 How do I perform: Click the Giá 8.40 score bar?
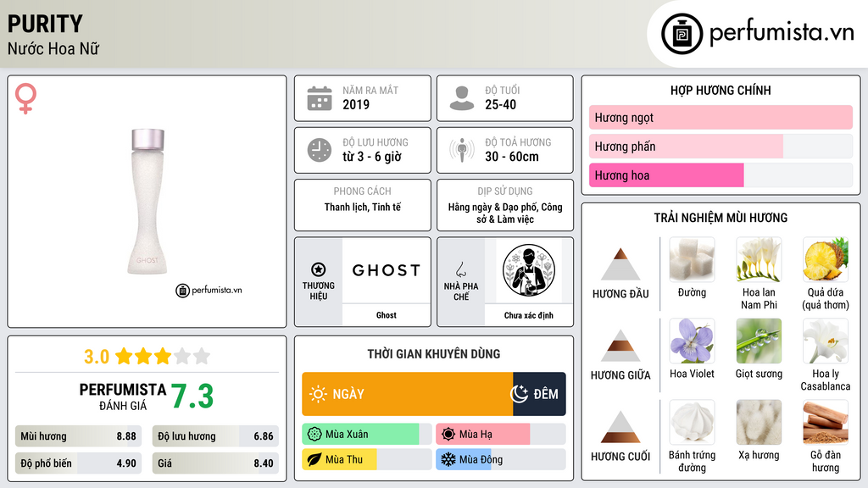pos(215,463)
